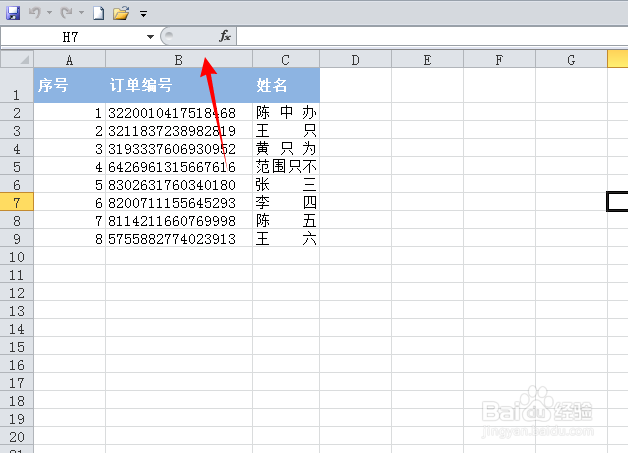Click cell with order number 811421166076999

point(179,221)
